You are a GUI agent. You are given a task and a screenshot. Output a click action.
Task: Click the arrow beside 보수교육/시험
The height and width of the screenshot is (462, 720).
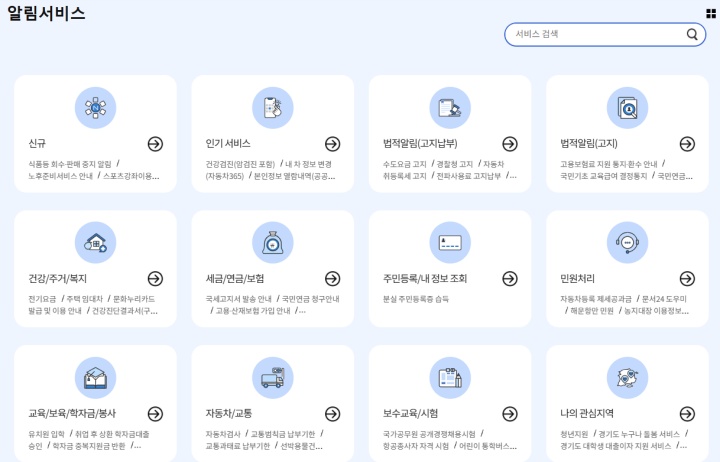tap(510, 414)
